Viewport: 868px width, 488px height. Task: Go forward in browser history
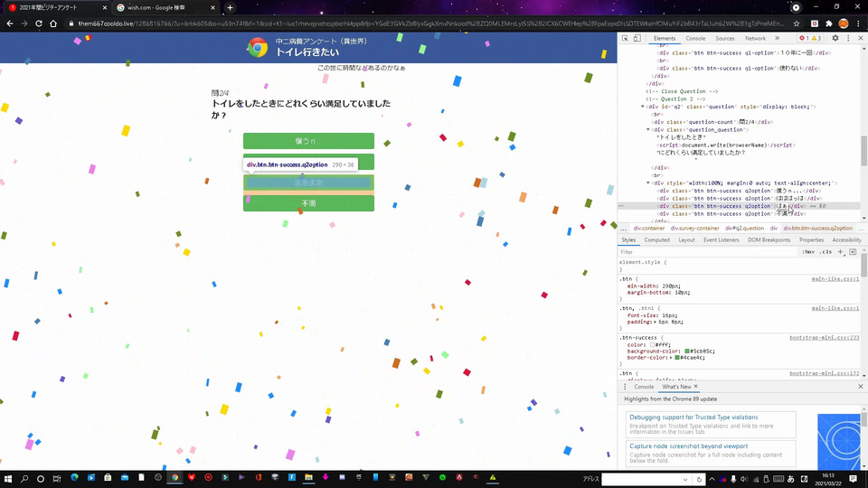24,23
